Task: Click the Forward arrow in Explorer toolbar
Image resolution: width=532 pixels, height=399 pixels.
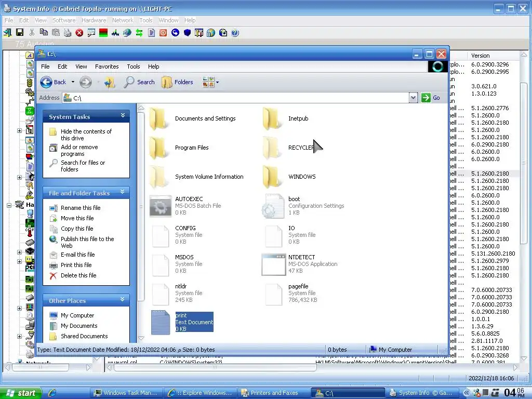Action: [86, 82]
